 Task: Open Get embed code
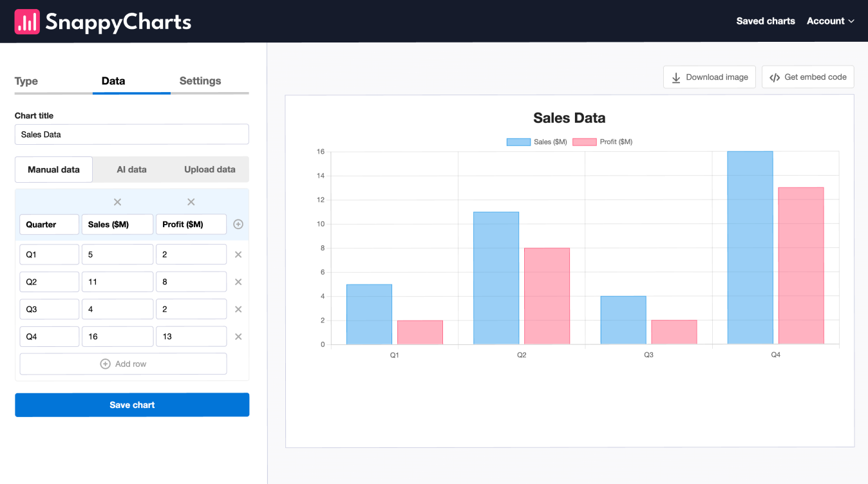coord(808,77)
